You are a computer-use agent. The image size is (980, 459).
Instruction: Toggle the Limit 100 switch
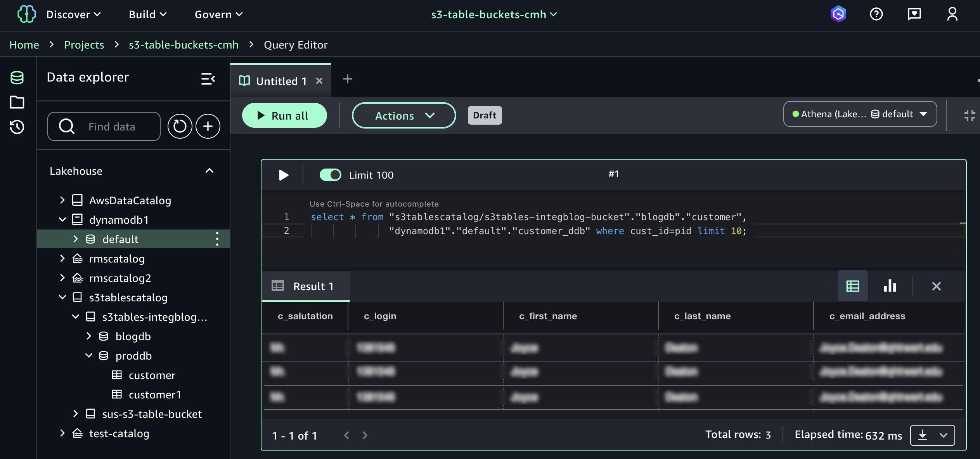330,175
